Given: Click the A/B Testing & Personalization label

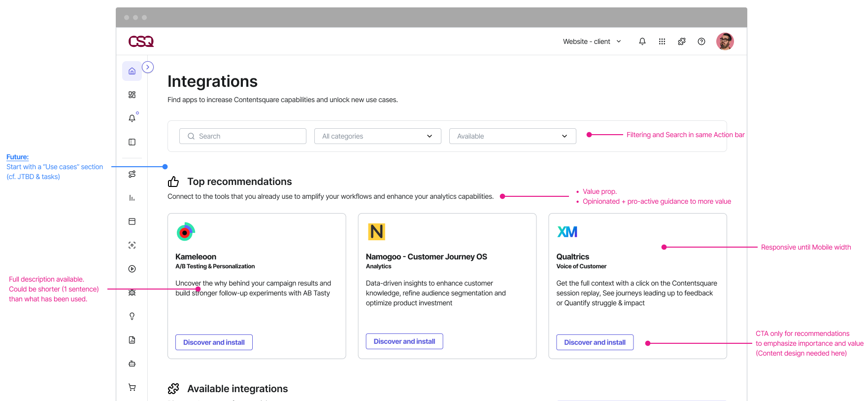Looking at the screenshot, I should 215,266.
